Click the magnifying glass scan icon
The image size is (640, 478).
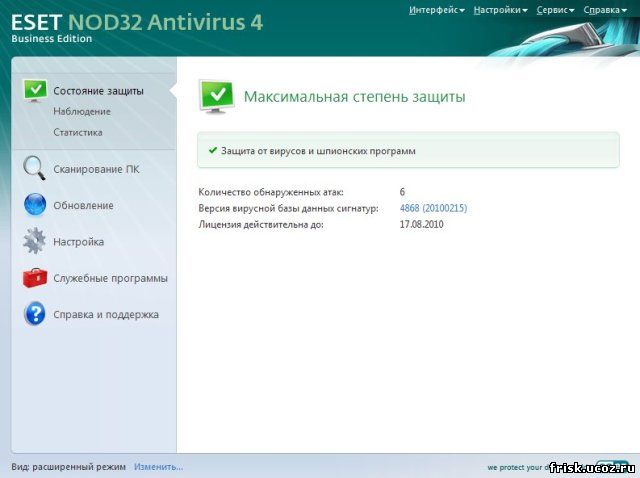[34, 168]
